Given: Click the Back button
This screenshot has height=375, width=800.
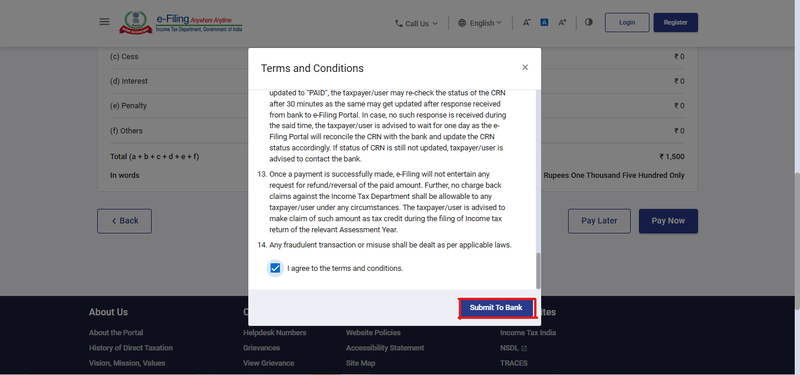Looking at the screenshot, I should coord(124,221).
